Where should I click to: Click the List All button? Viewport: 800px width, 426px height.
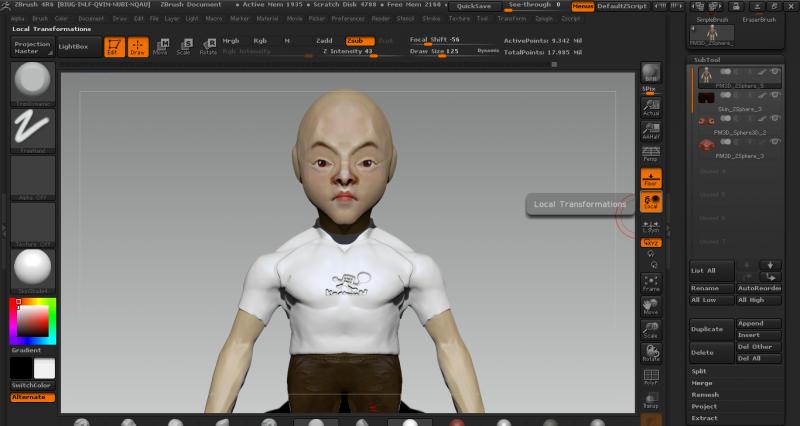point(711,270)
